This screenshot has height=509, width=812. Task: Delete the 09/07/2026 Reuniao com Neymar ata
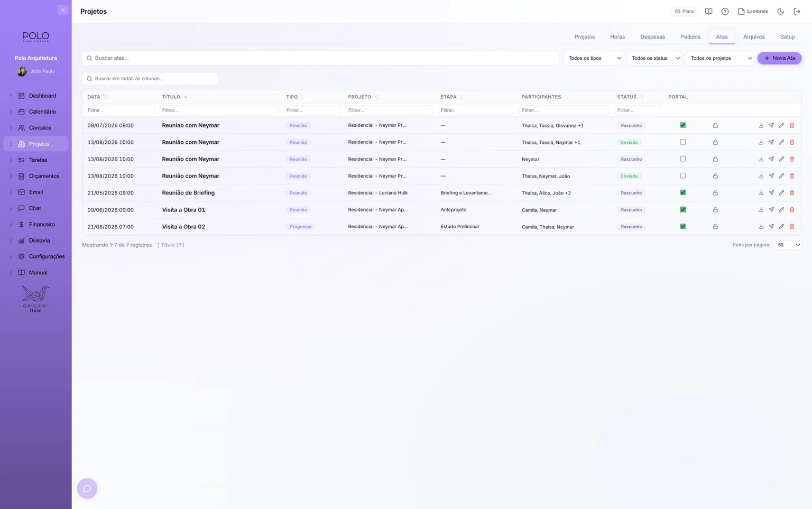[792, 125]
